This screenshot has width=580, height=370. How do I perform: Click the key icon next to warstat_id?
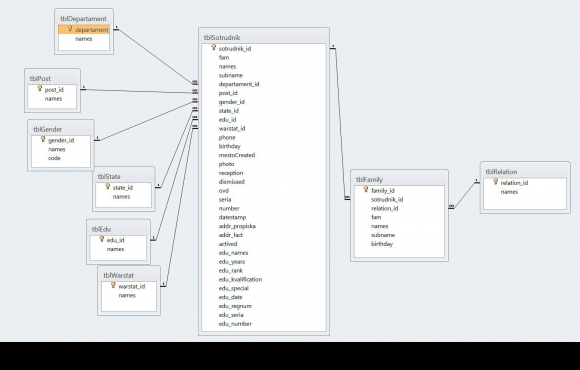pyautogui.click(x=113, y=285)
